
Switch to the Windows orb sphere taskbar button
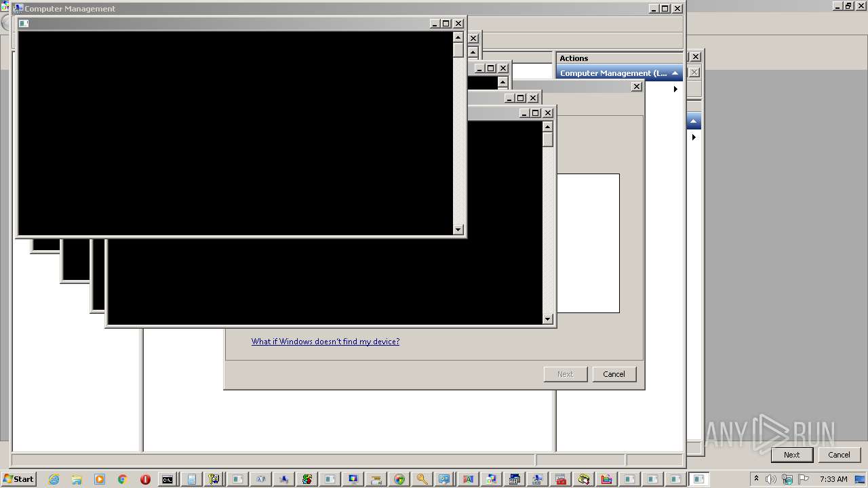(x=399, y=479)
